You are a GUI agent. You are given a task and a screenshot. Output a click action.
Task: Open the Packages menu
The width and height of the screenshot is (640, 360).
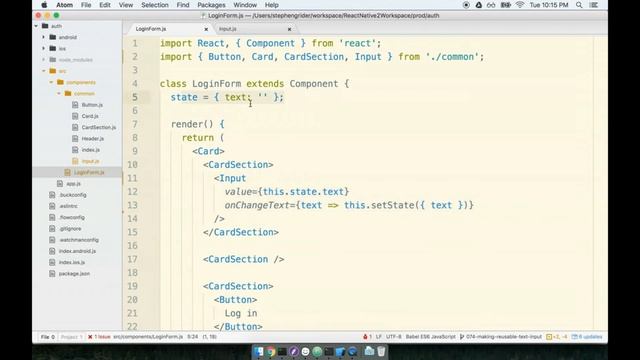(x=211, y=5)
